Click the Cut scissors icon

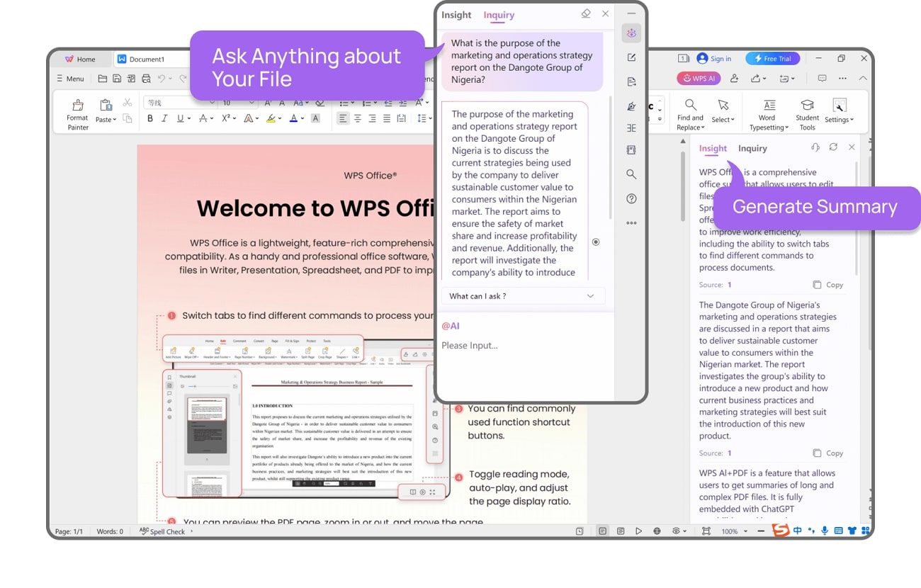coord(128,103)
